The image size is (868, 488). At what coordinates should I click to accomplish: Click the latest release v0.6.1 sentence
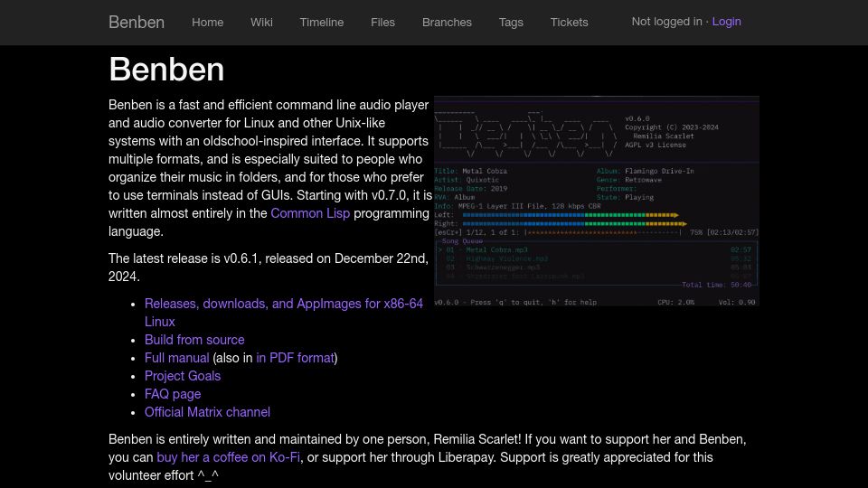(269, 267)
